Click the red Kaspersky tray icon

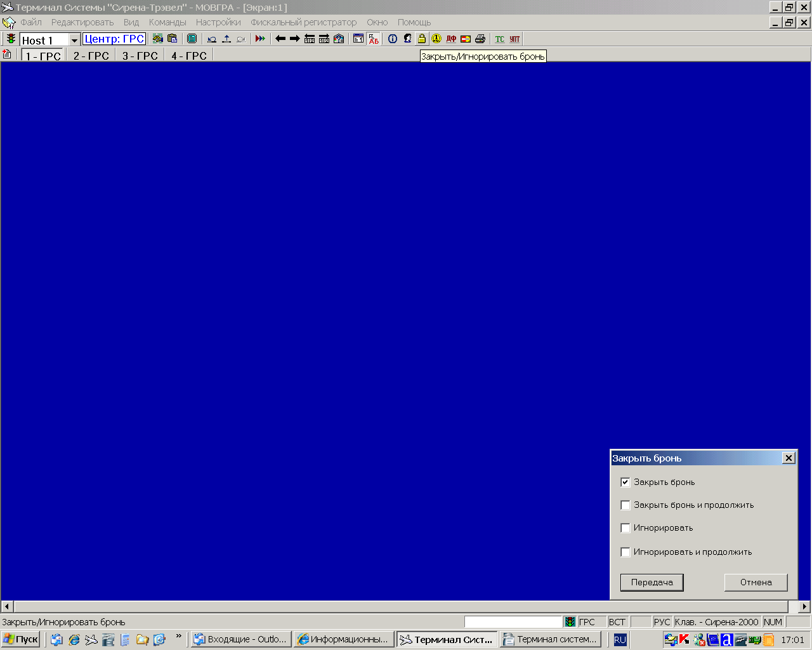click(x=684, y=640)
